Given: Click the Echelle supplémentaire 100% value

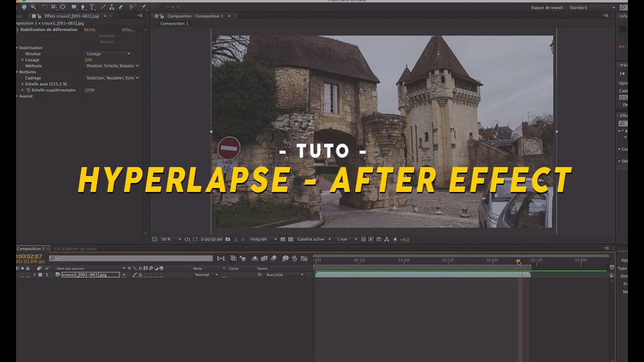Looking at the screenshot, I should pyautogui.click(x=90, y=90).
